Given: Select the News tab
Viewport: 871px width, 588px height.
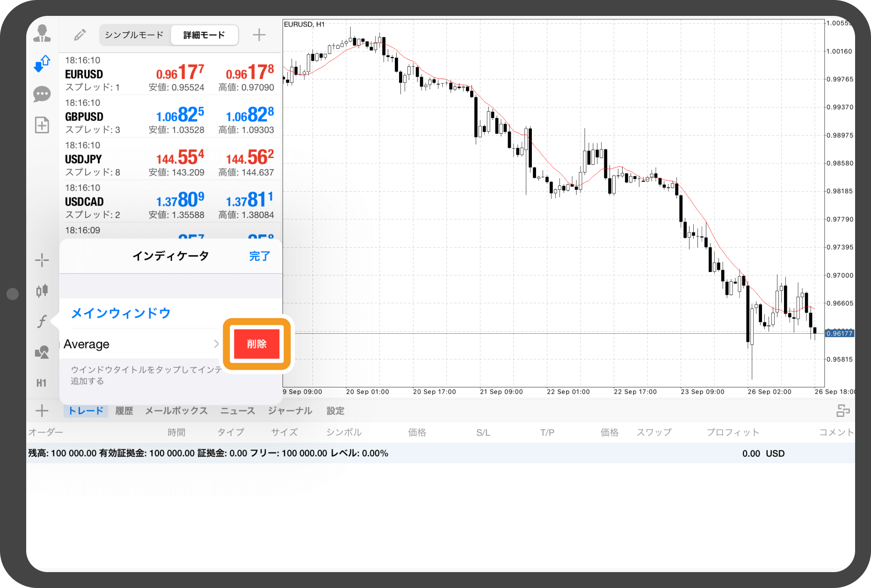Looking at the screenshot, I should point(238,411).
